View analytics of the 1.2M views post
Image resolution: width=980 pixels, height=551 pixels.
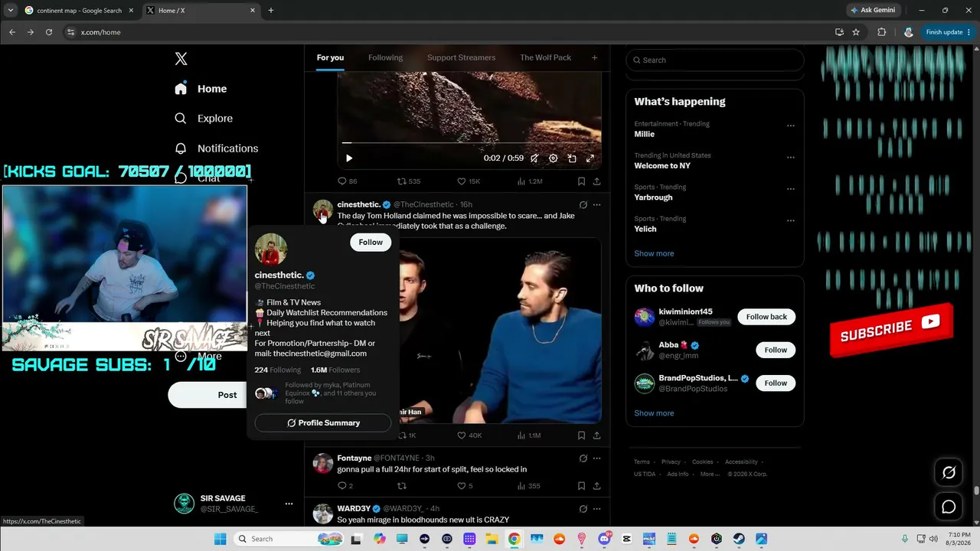tap(530, 181)
